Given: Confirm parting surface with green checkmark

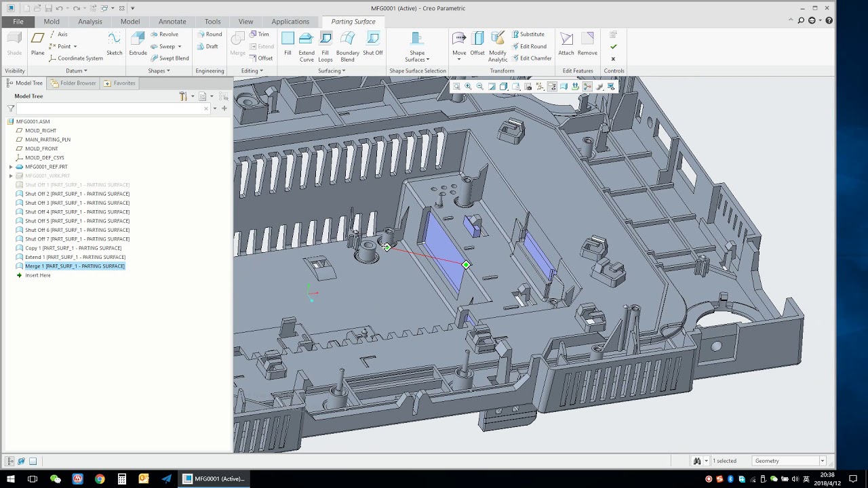Looking at the screenshot, I should click(613, 47).
